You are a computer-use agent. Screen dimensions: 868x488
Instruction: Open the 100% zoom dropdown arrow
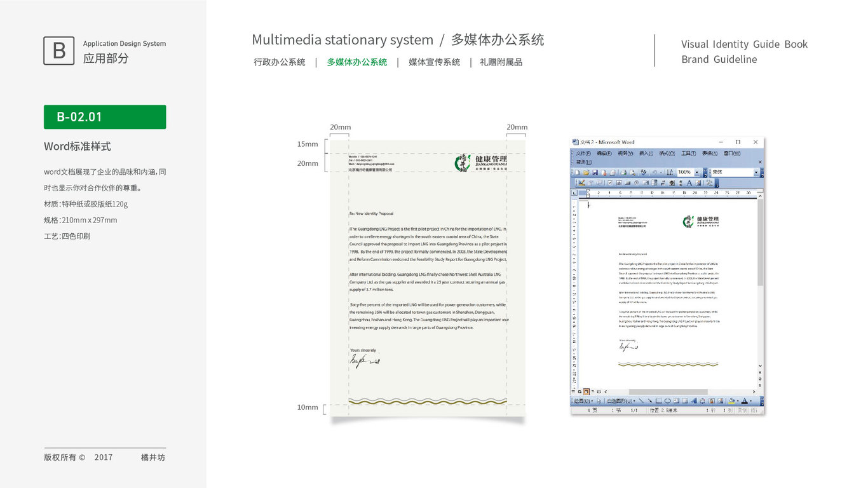click(697, 172)
